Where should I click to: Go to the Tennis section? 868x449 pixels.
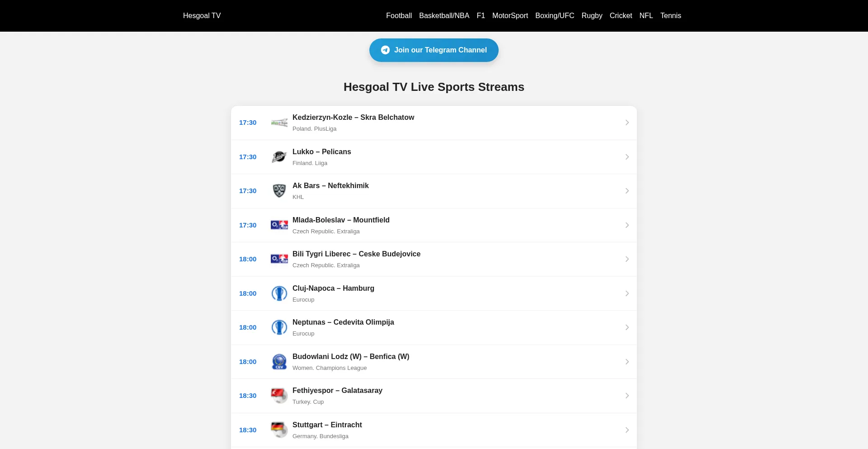click(x=670, y=15)
